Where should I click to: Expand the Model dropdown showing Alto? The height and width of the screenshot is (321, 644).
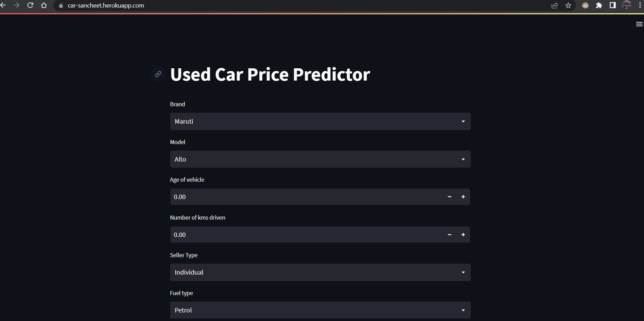(320, 159)
